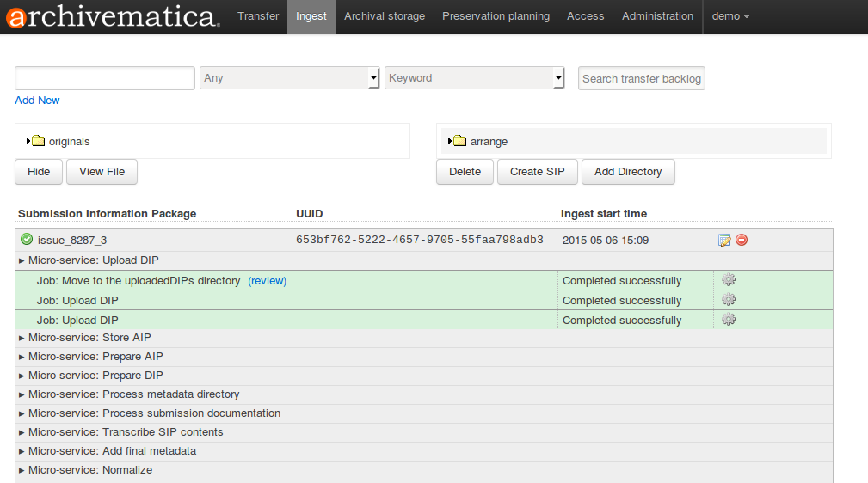Open the demo user menu
The height and width of the screenshot is (483, 868).
730,16
